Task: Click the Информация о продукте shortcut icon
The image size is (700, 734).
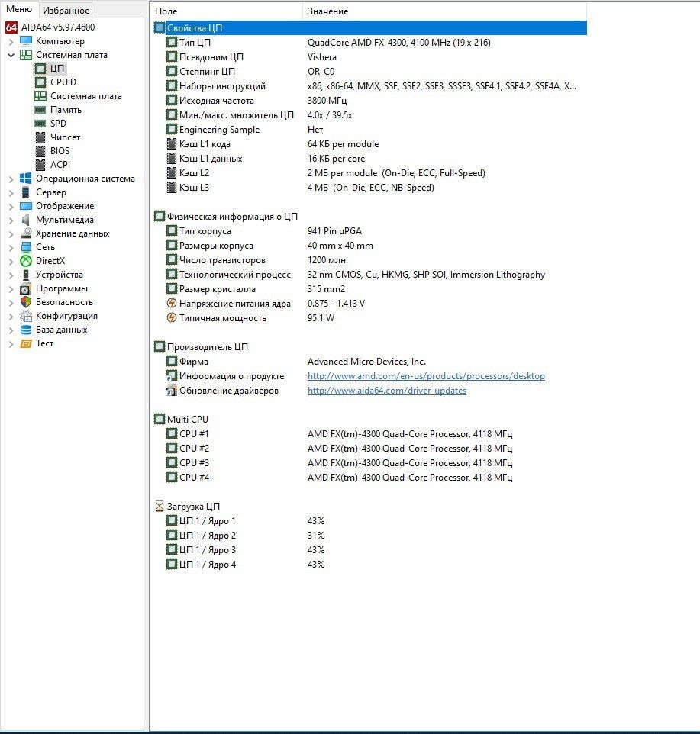Action: (x=171, y=376)
